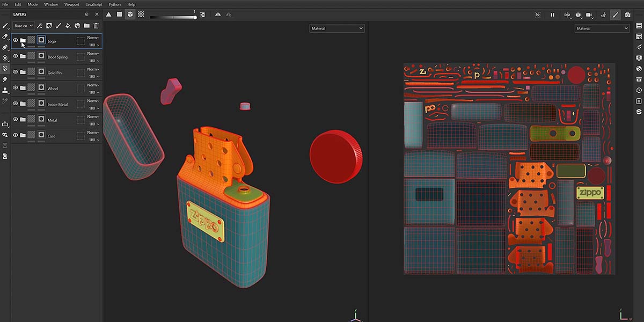
Task: Open the Edit menu
Action: [18, 4]
